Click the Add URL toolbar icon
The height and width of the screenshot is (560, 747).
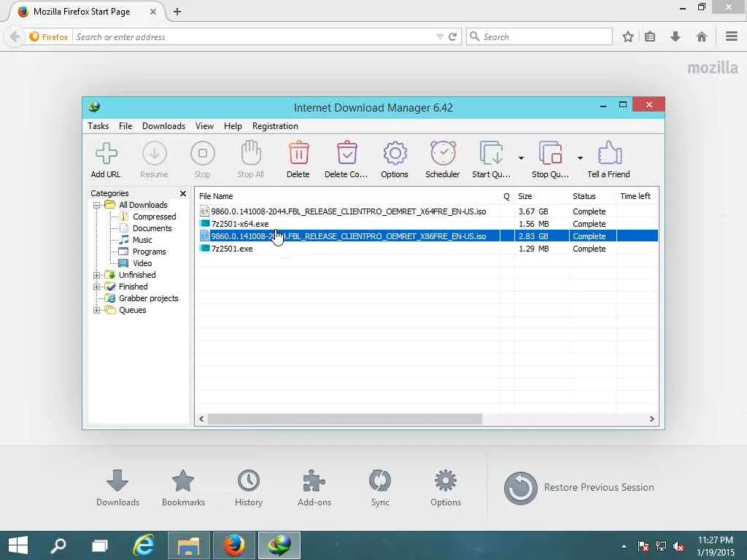pos(107,153)
